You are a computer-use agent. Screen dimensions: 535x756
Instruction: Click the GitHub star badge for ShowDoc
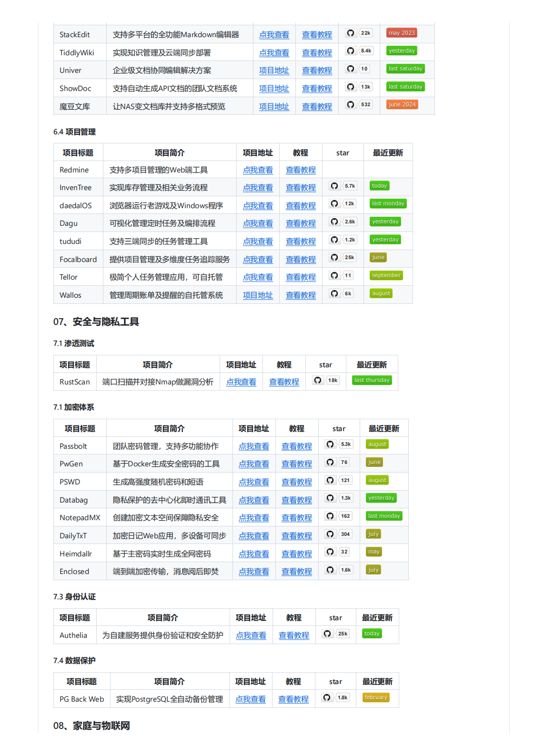click(x=359, y=87)
